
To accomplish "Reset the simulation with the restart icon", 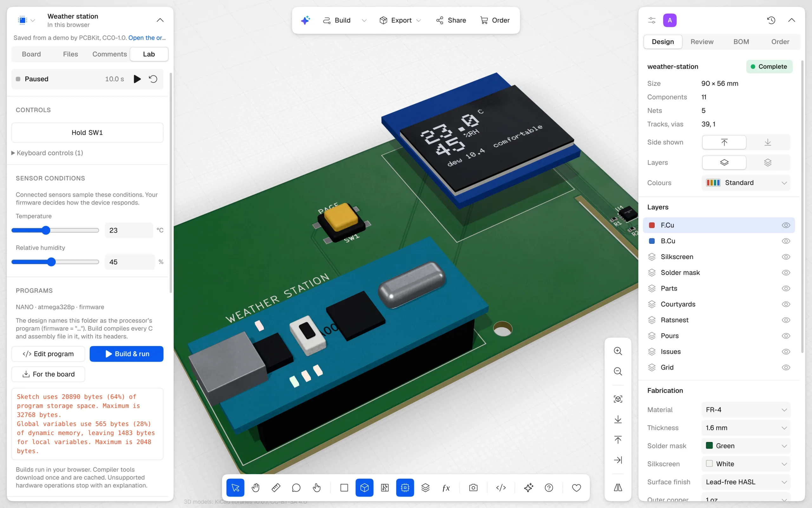I will (x=153, y=79).
